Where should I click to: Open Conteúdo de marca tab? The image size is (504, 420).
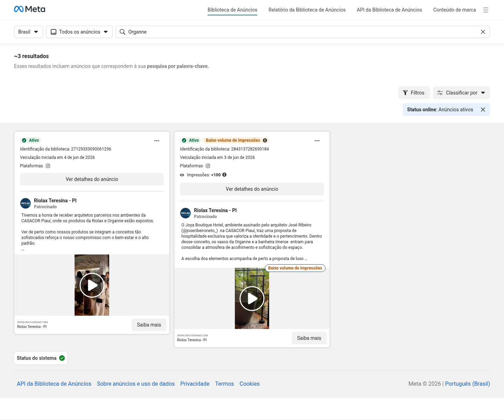[454, 10]
